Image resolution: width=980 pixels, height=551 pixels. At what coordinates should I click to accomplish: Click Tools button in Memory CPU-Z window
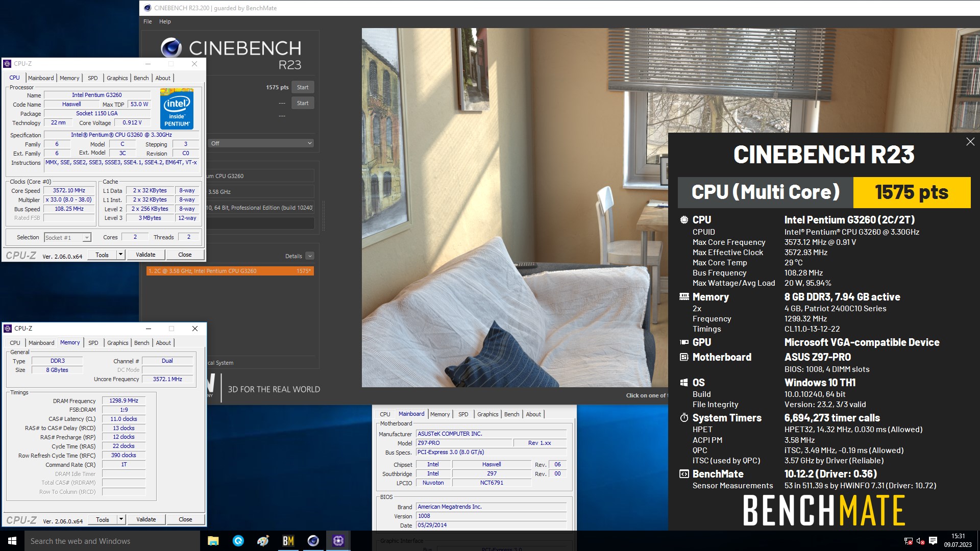pos(103,519)
